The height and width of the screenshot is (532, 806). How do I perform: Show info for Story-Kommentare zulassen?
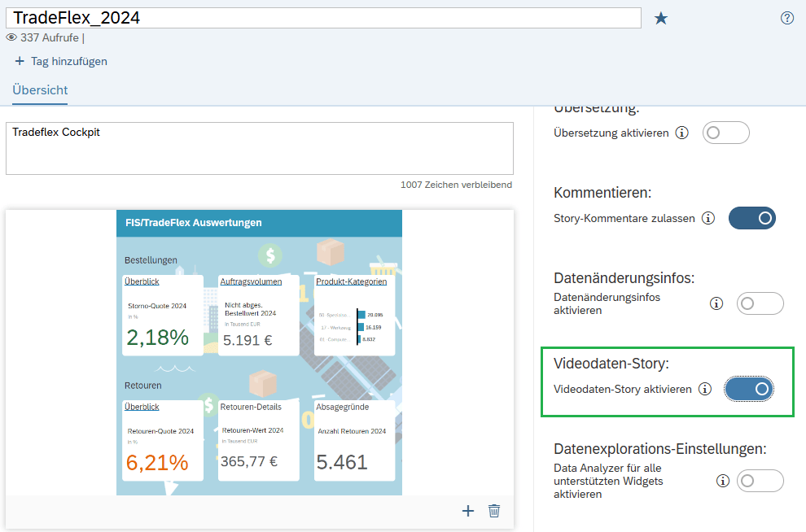[x=707, y=218]
